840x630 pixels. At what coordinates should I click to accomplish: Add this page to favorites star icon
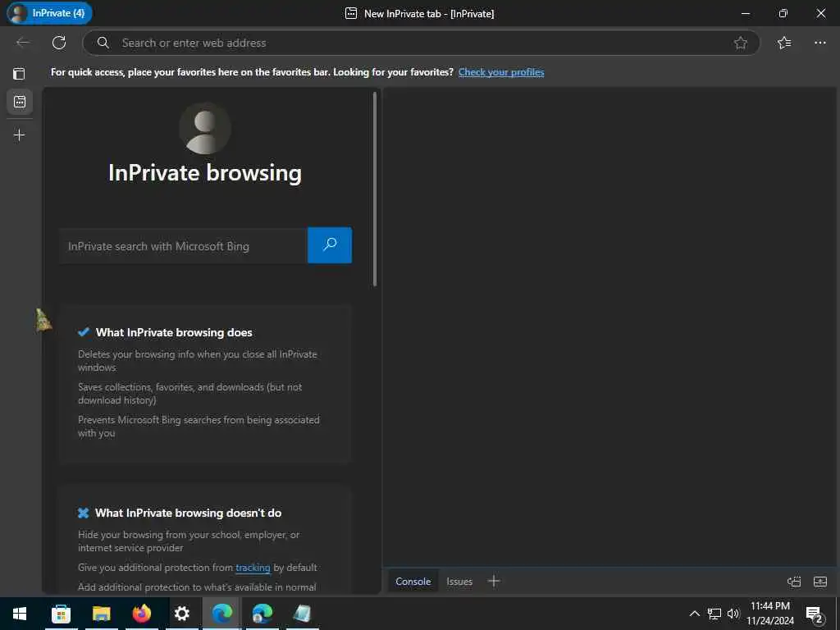coord(741,43)
